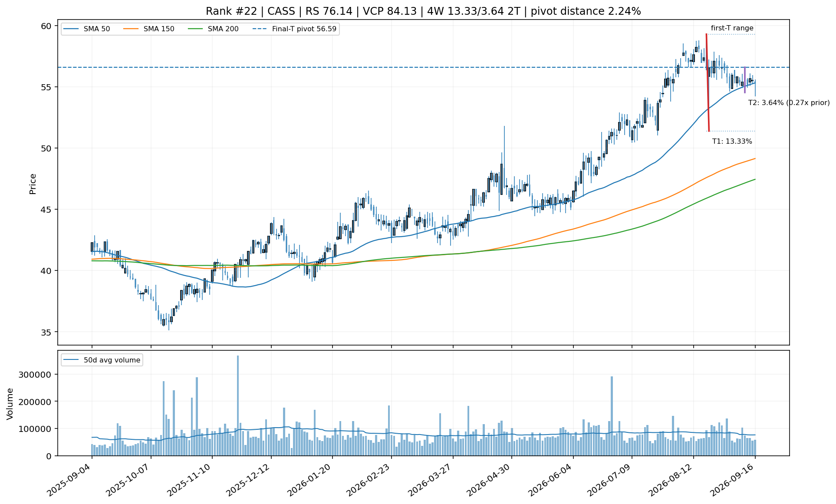
Task: Click the 60 price axis tick
Action: 47,26
